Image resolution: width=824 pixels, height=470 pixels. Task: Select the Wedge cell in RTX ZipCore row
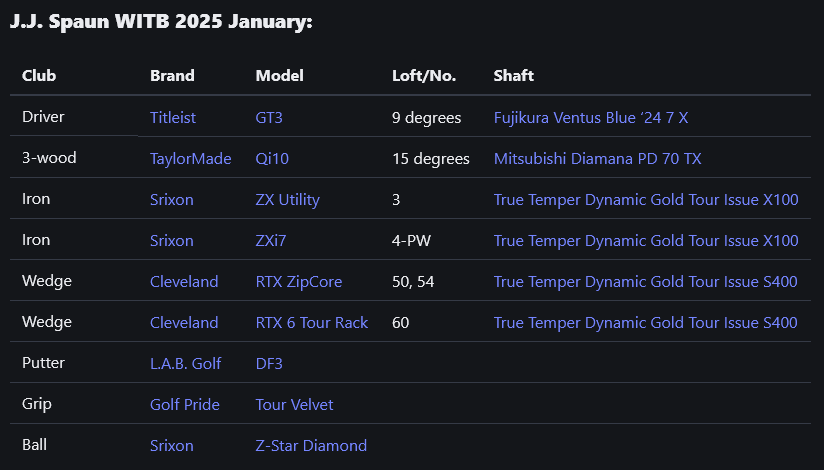click(47, 280)
